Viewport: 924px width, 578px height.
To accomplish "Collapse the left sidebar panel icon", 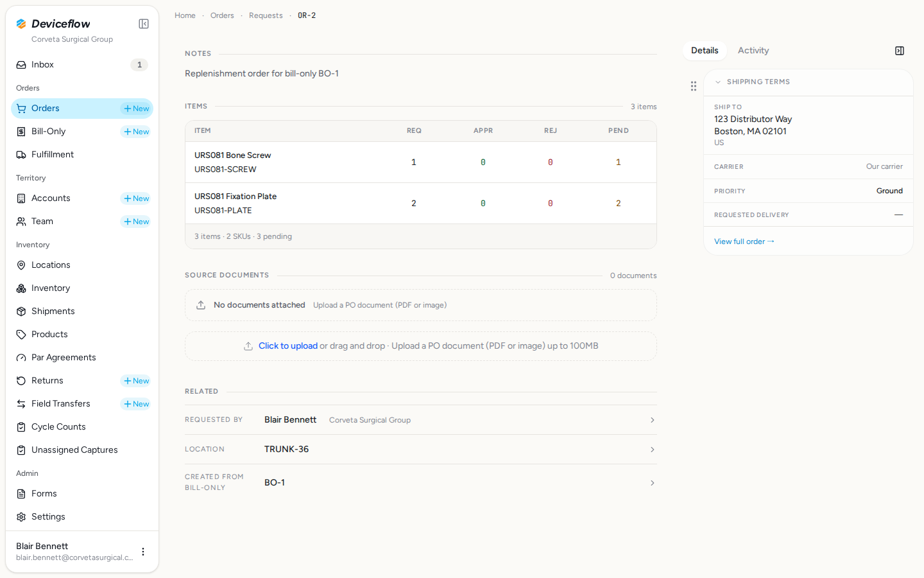I will (x=144, y=24).
